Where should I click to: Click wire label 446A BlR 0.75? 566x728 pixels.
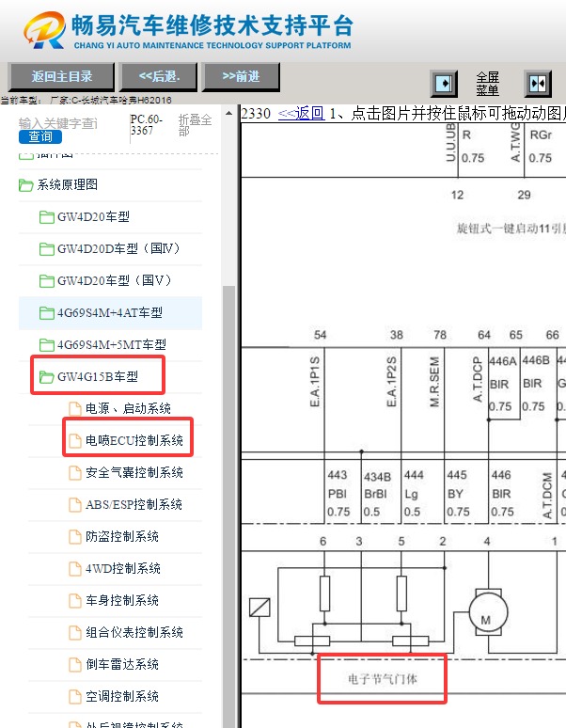point(503,384)
